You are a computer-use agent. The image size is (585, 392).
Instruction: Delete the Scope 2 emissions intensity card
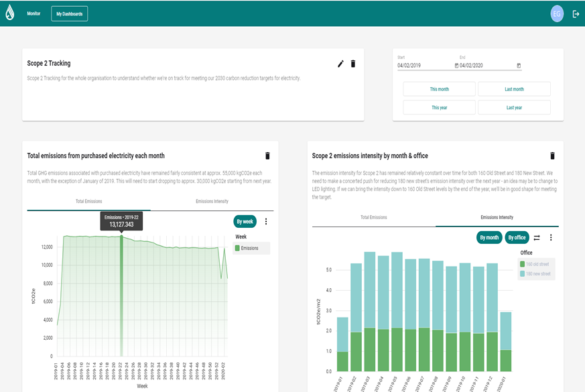coord(552,155)
